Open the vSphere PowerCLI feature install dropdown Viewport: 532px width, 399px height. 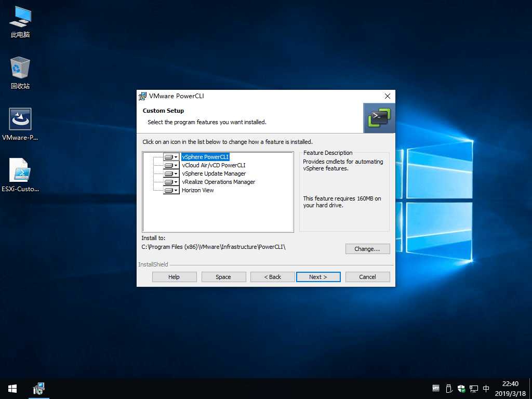(171, 157)
